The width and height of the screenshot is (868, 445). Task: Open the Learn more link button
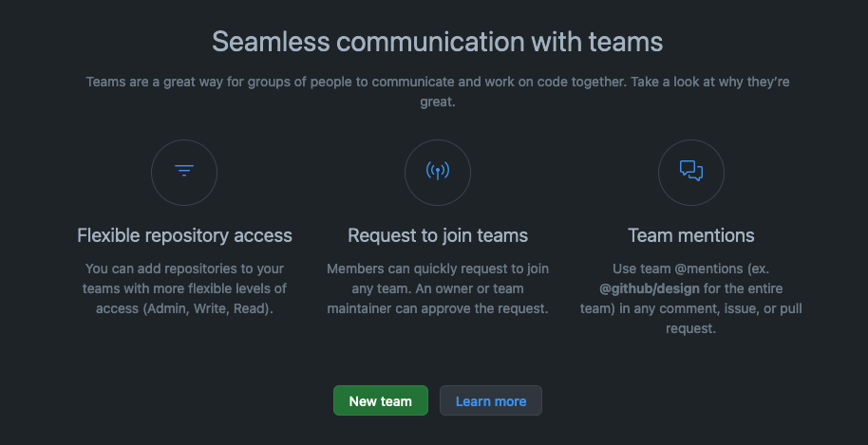pyautogui.click(x=491, y=401)
